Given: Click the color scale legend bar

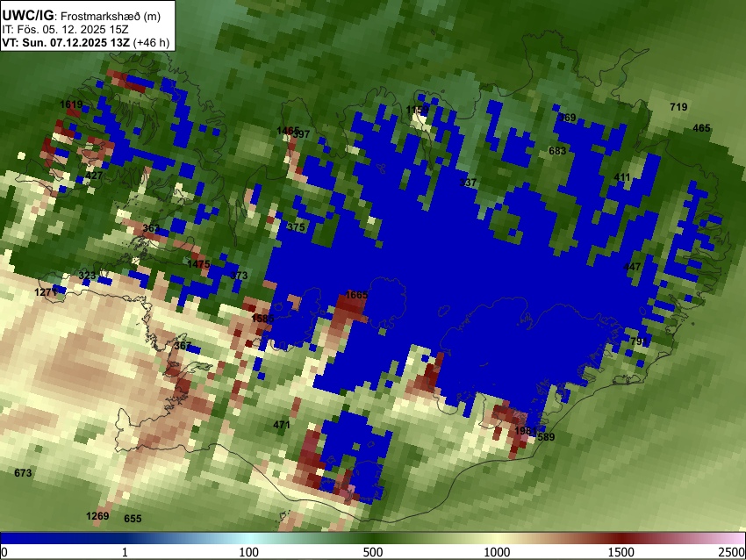Looking at the screenshot, I should click(373, 539).
